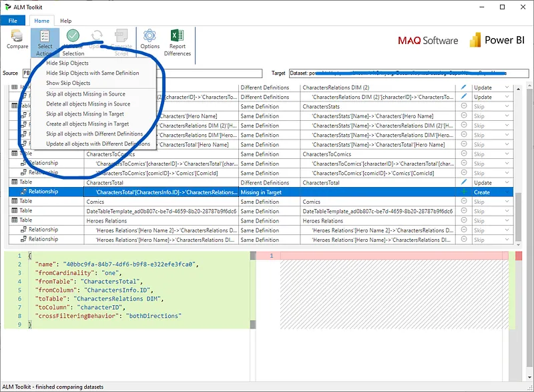This screenshot has height=392, width=534.
Task: Open action dropdown for CharactersTotal Update row
Action: point(507,182)
